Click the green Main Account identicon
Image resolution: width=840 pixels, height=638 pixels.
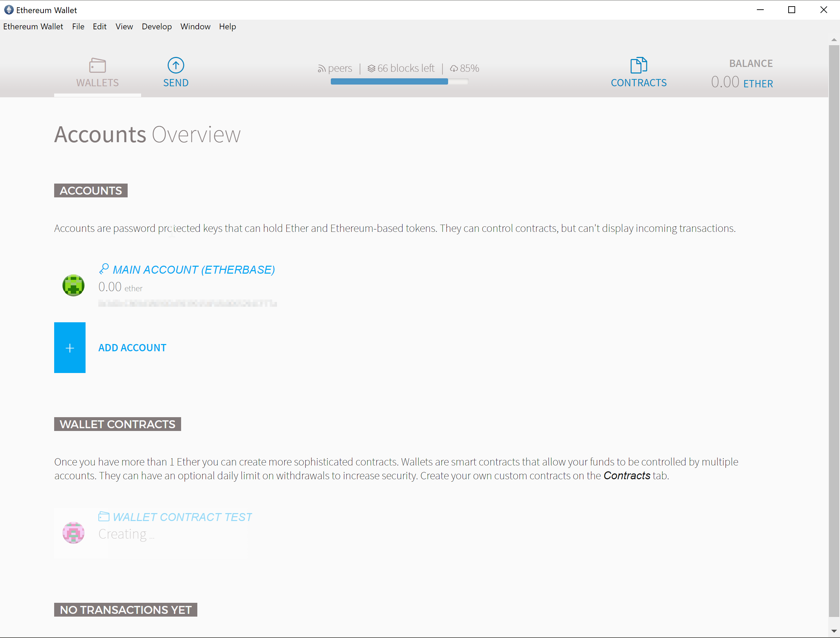point(73,285)
